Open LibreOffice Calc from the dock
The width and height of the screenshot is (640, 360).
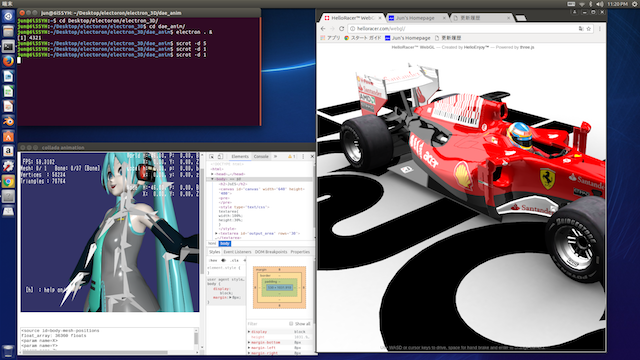coord(8,91)
